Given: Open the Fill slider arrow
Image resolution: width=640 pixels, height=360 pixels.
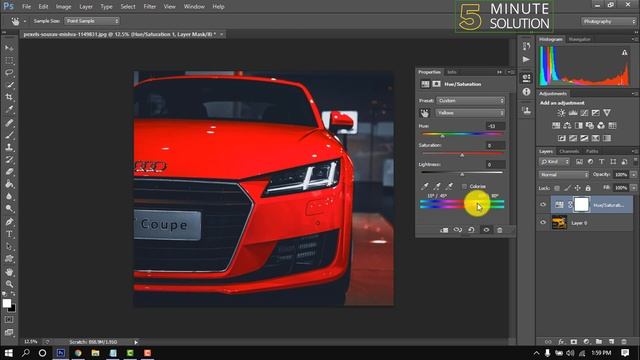Looking at the screenshot, I should (633, 188).
